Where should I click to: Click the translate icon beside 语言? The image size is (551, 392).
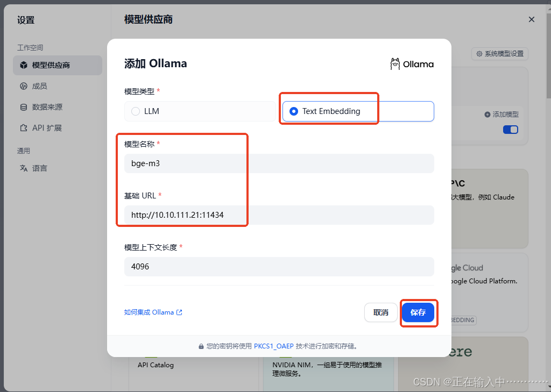coord(24,168)
